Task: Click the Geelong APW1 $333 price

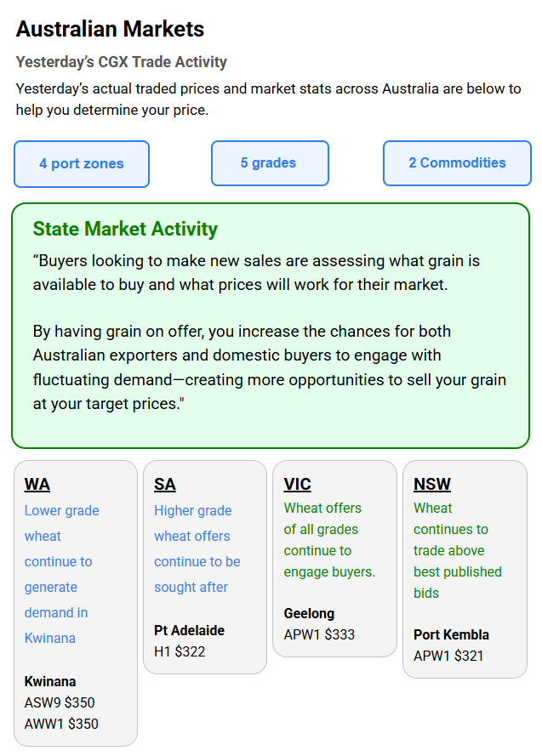Action: pos(319,634)
